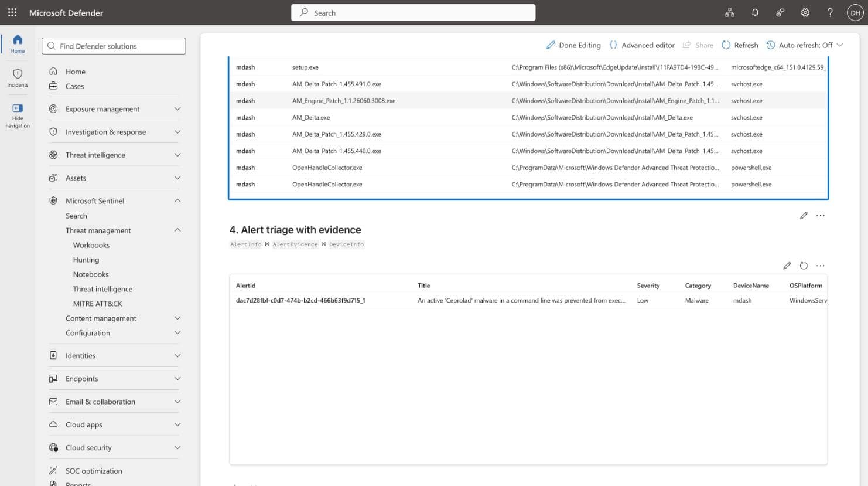Open Threat intelligence under Threat management
Viewport: 868px width, 486px height.
click(102, 289)
